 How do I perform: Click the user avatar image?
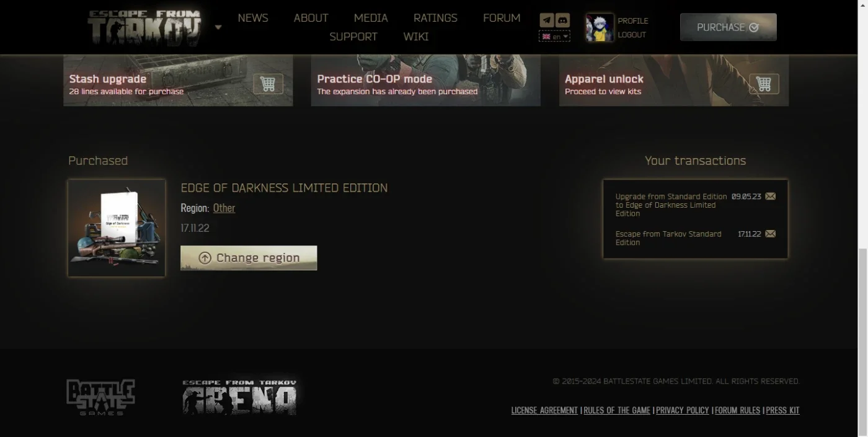(600, 27)
